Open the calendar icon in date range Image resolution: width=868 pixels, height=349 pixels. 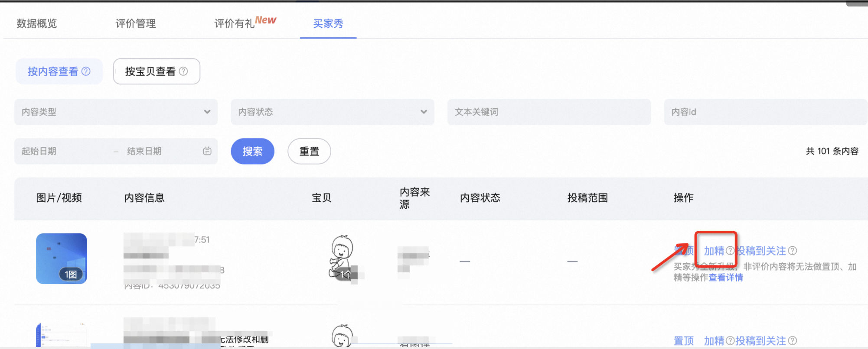pos(207,151)
